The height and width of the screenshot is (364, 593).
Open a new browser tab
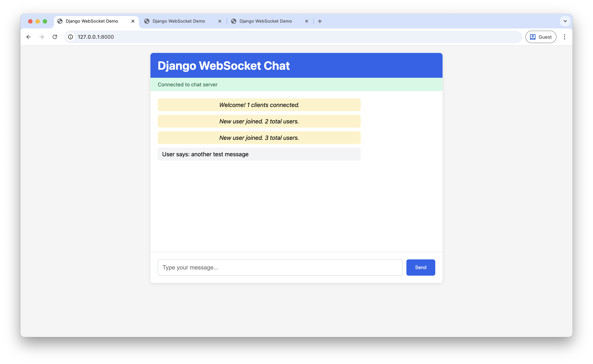tap(320, 21)
